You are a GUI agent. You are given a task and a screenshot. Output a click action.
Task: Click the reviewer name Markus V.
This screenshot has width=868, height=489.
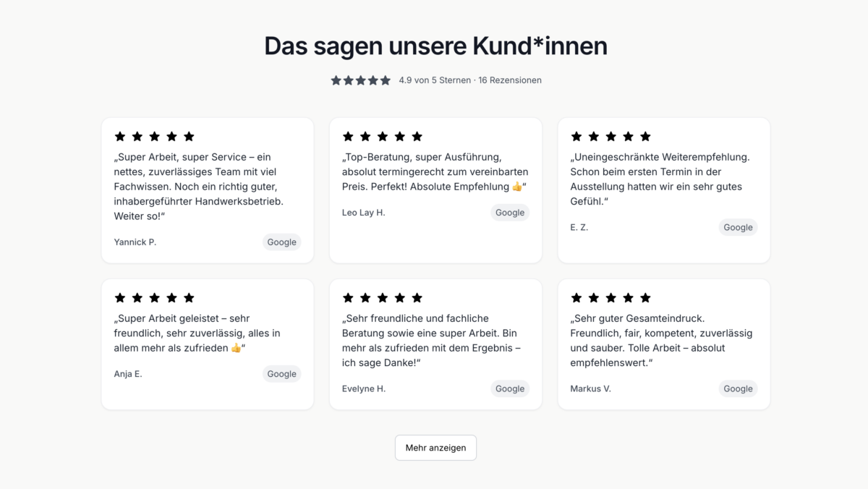coord(590,388)
